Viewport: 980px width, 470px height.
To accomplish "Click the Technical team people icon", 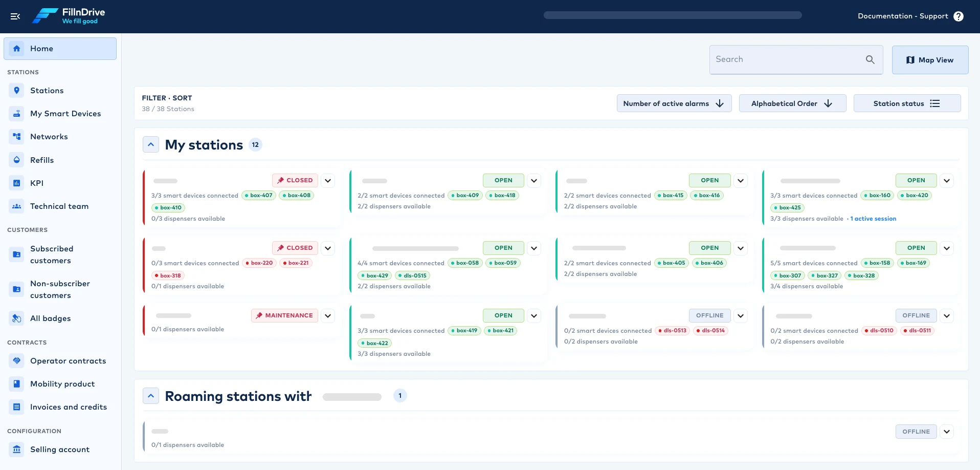I will [17, 206].
